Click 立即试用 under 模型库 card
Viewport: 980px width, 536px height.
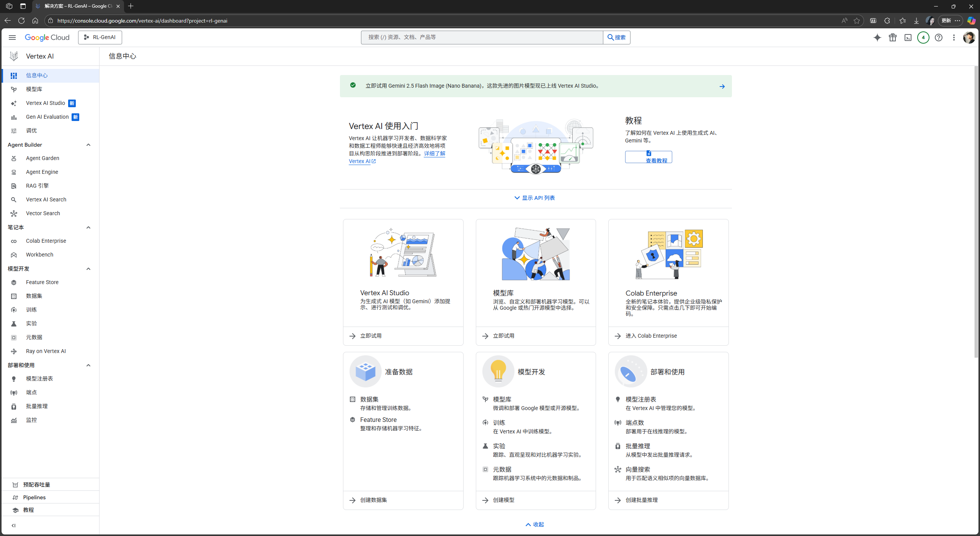pos(503,336)
